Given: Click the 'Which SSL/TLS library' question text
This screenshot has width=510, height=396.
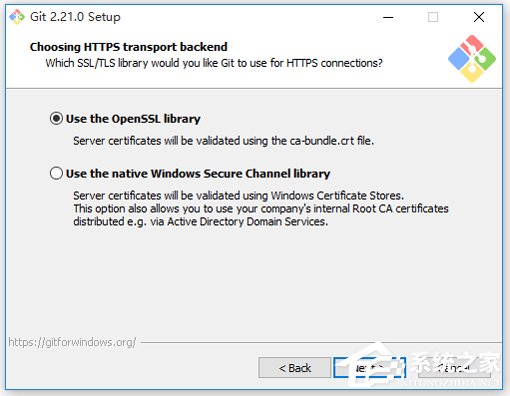Looking at the screenshot, I should click(x=214, y=63).
